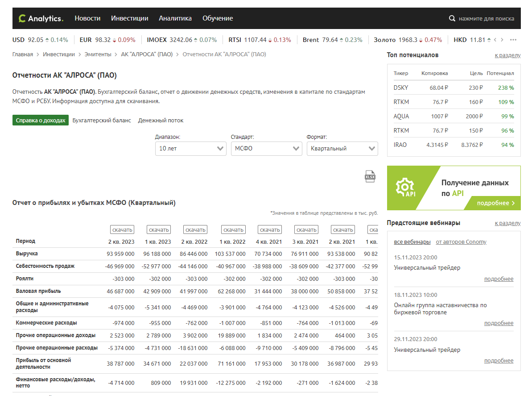
Task: Click Котировка column header
Action: pos(435,73)
